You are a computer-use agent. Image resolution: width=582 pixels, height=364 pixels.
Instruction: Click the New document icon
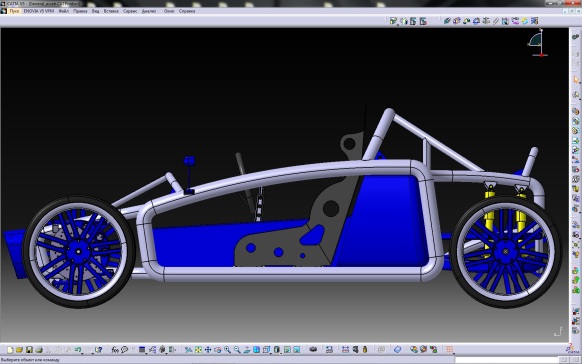tap(10, 350)
